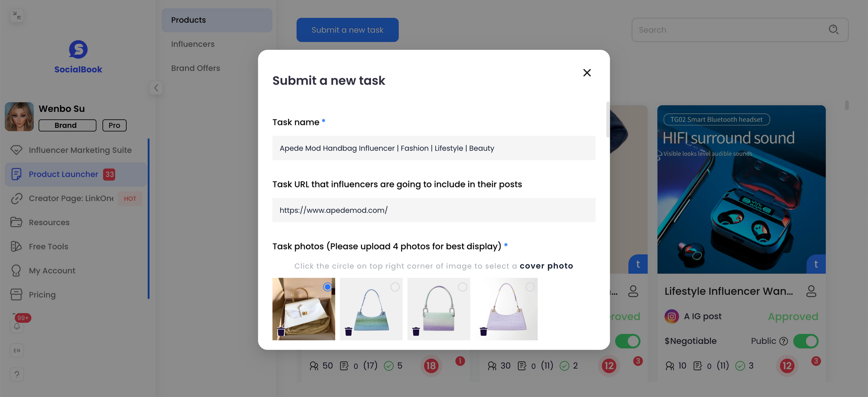This screenshot has height=397, width=868.
Task: Click the Free Tools icon
Action: (16, 246)
